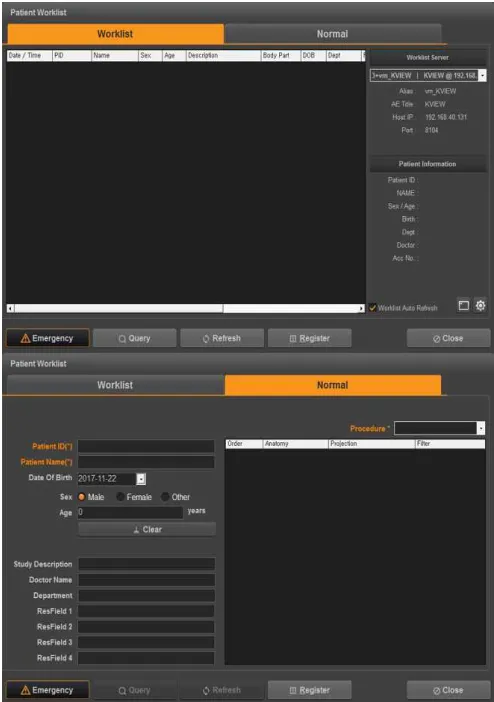Click the DOB column header

pyautogui.click(x=314, y=56)
